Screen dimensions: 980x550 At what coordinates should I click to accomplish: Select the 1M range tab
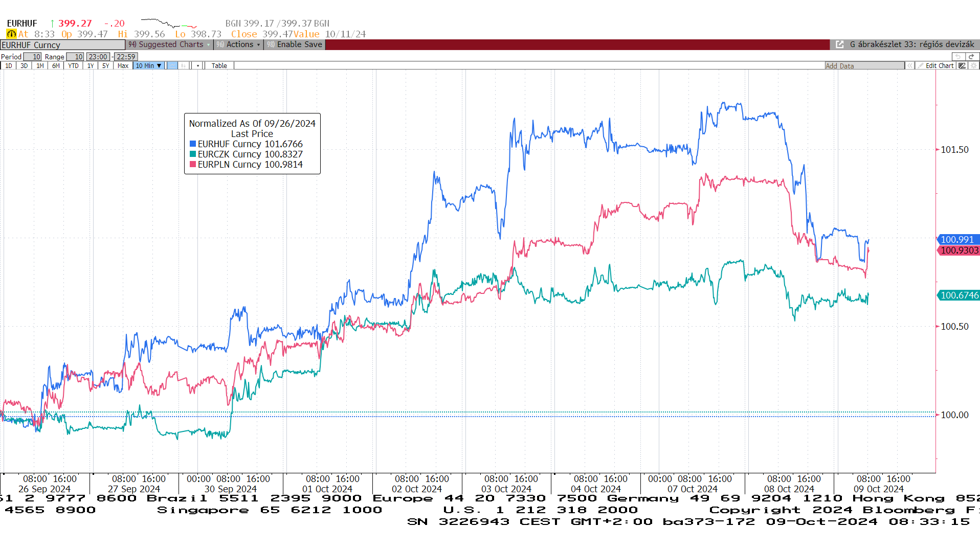click(x=40, y=65)
